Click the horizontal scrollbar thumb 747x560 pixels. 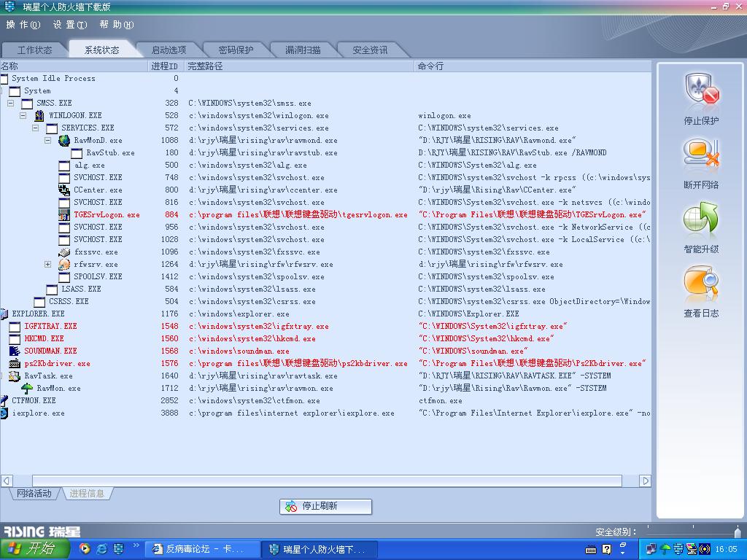click(327, 481)
